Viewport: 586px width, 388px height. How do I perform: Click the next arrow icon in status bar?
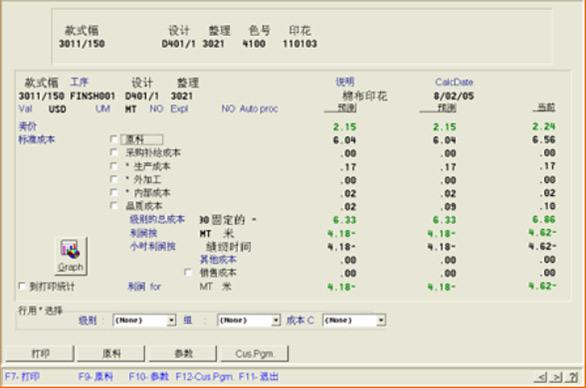pos(556,377)
